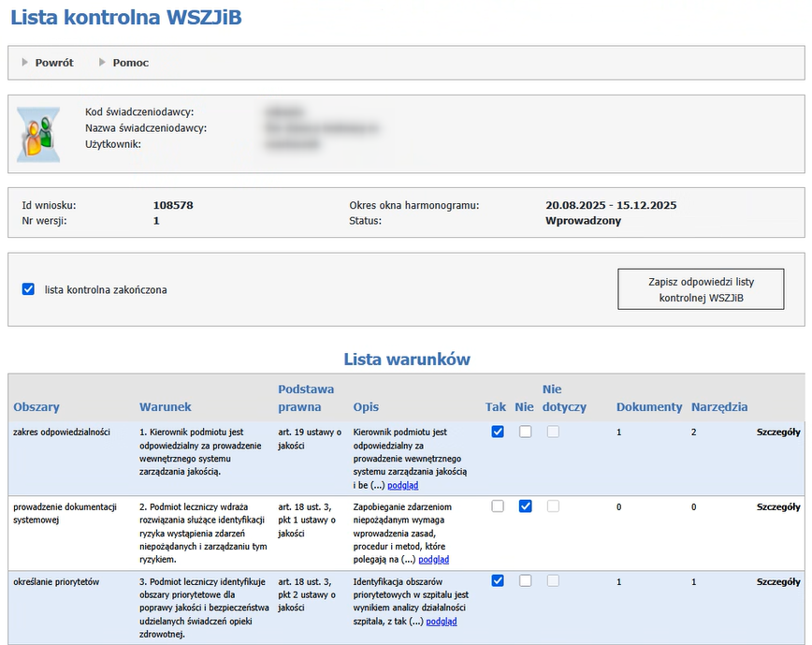Screen dimensions: 812x645
Task: Open the Pomoc menu item
Action: pyautogui.click(x=131, y=63)
